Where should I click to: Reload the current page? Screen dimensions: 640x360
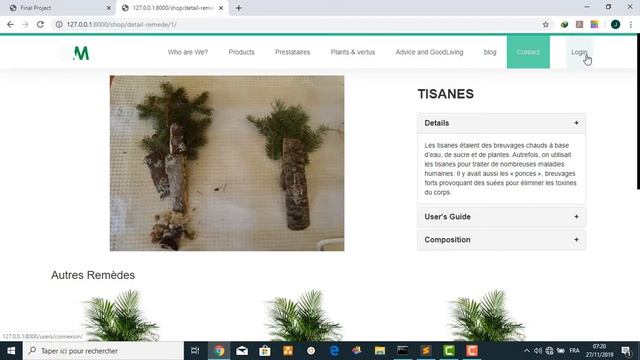(40, 24)
